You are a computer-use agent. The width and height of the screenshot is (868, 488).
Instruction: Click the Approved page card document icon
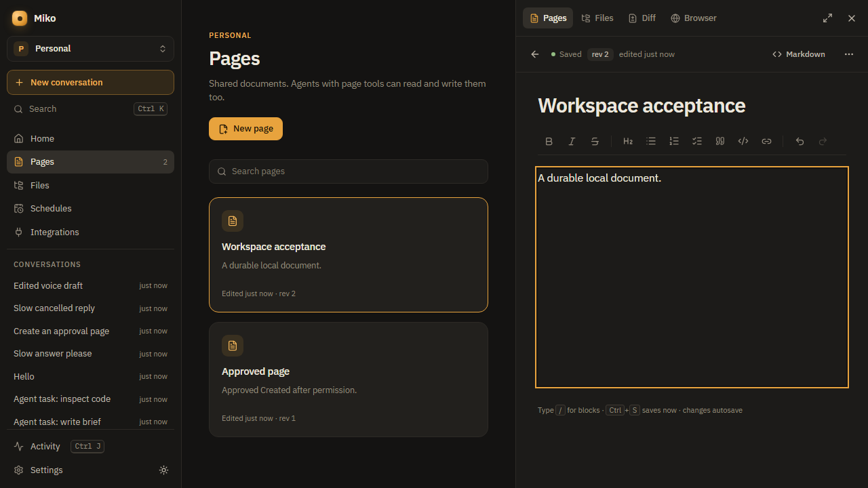[x=233, y=346]
